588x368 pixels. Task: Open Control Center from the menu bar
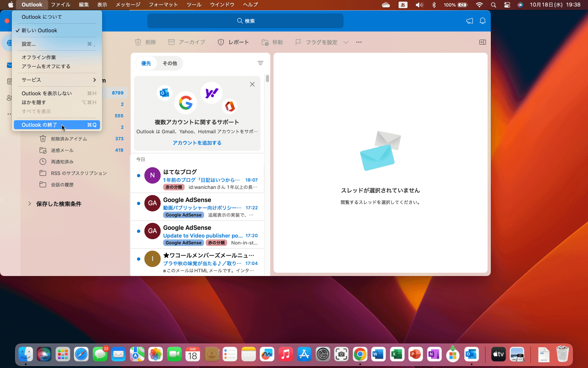click(x=507, y=5)
